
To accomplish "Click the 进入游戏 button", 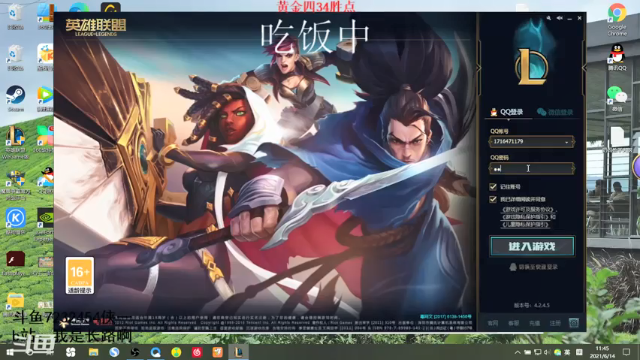I will pyautogui.click(x=532, y=246).
